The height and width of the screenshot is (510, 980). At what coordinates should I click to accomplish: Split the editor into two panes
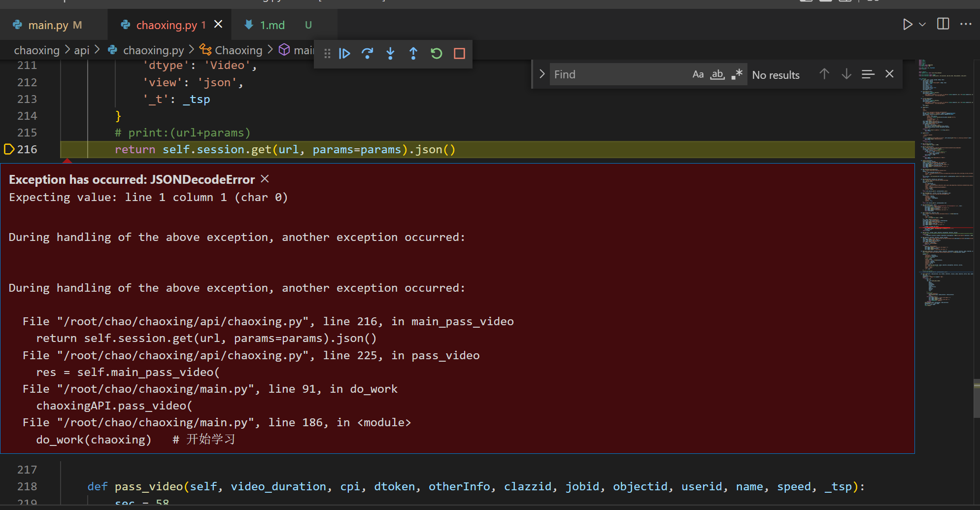944,24
